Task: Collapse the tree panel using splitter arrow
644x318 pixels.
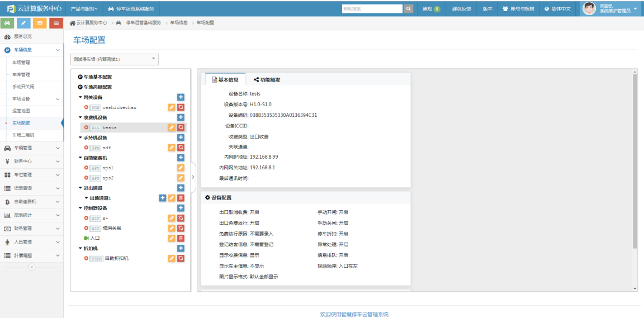Action: [x=193, y=178]
